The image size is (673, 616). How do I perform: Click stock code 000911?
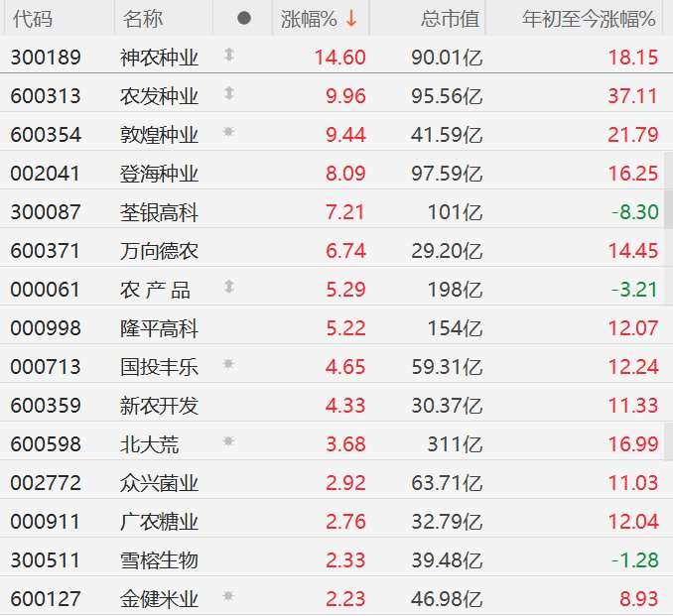[46, 522]
